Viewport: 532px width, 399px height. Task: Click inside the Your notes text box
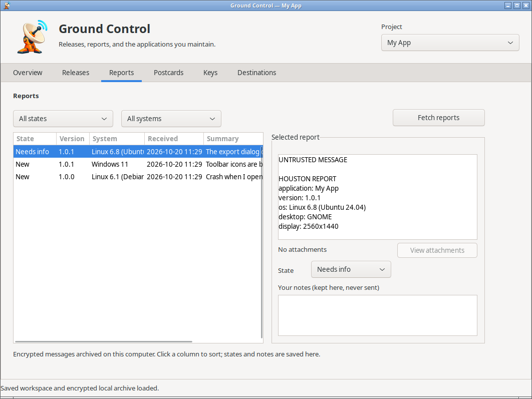point(378,315)
